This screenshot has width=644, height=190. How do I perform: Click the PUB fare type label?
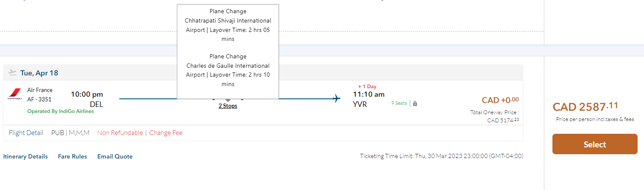click(x=57, y=133)
